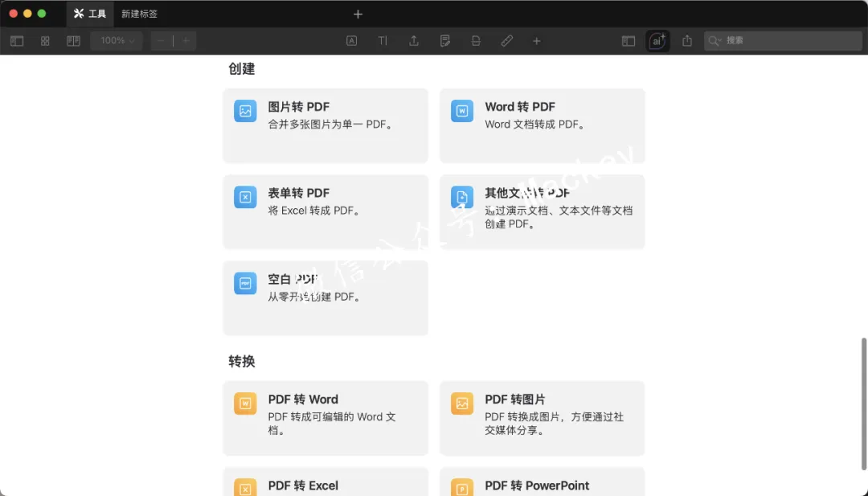
Task: Select the strikethrough redact tool icon
Action: (x=476, y=41)
